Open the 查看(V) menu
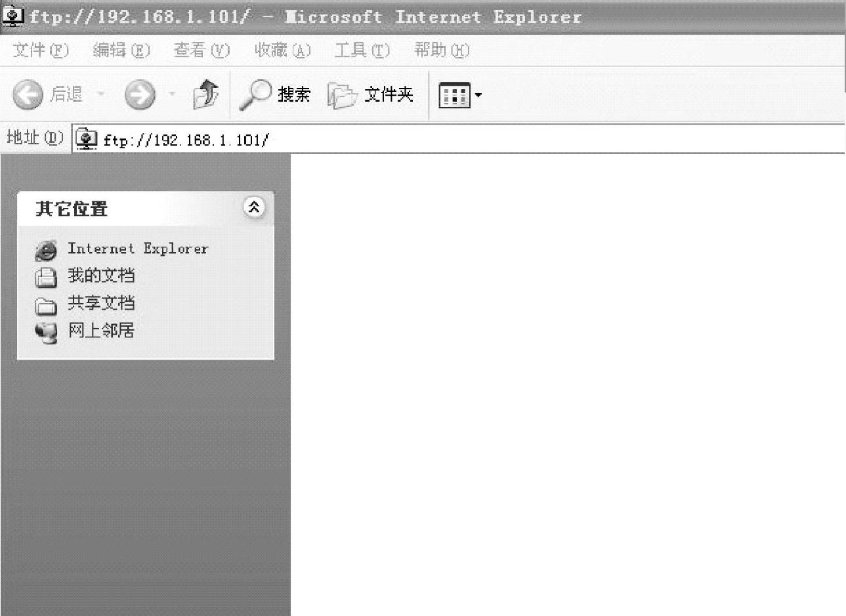Viewport: 846px width, 616px height. click(x=201, y=51)
